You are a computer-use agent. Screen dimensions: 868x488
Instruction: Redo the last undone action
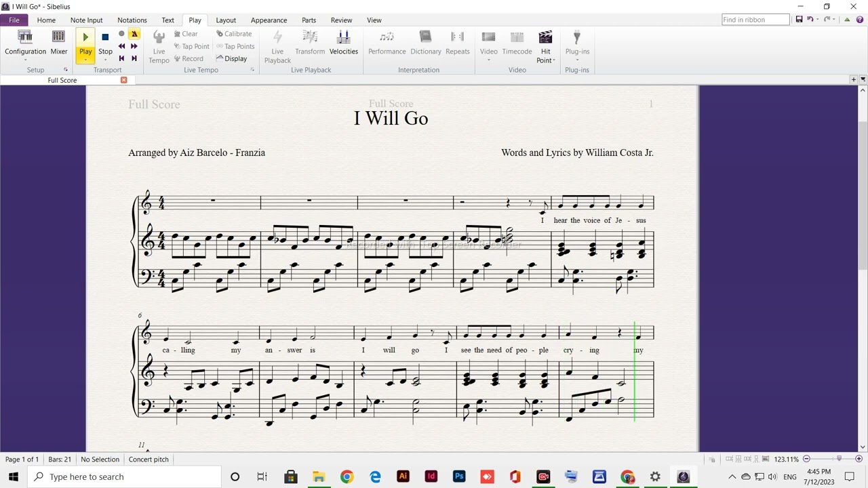[828, 20]
